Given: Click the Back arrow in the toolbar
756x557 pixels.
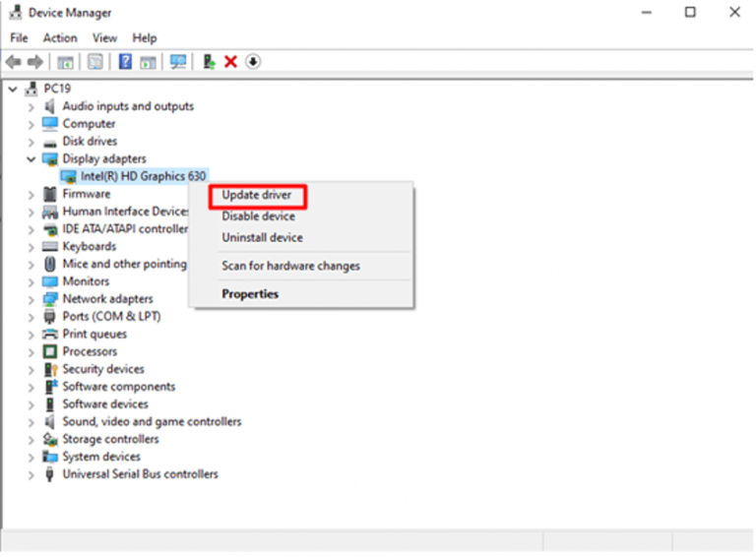Looking at the screenshot, I should point(13,62).
